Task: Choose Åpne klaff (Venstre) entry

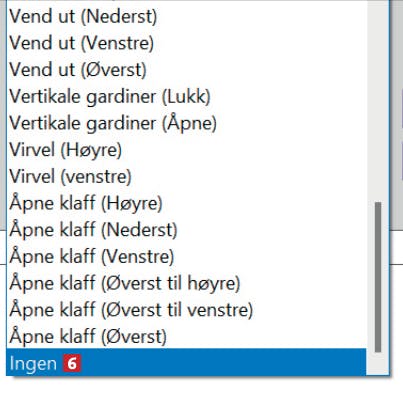Action: pos(186,256)
